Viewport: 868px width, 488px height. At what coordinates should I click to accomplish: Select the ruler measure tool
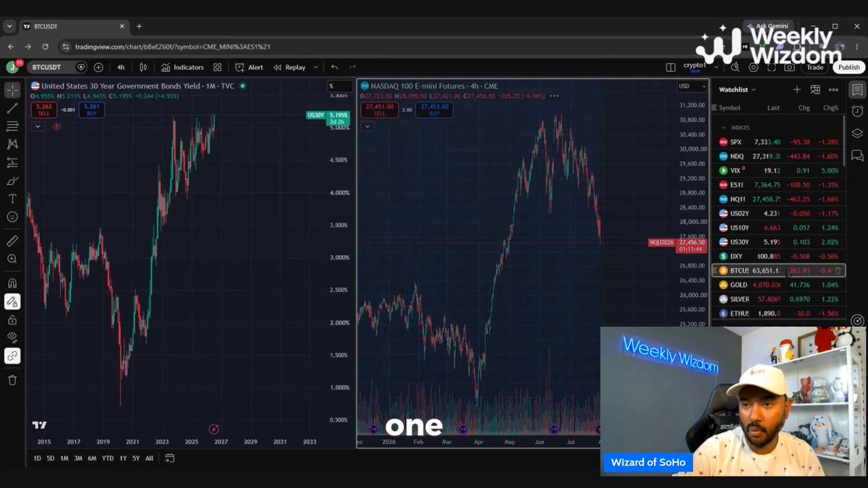pyautogui.click(x=12, y=241)
